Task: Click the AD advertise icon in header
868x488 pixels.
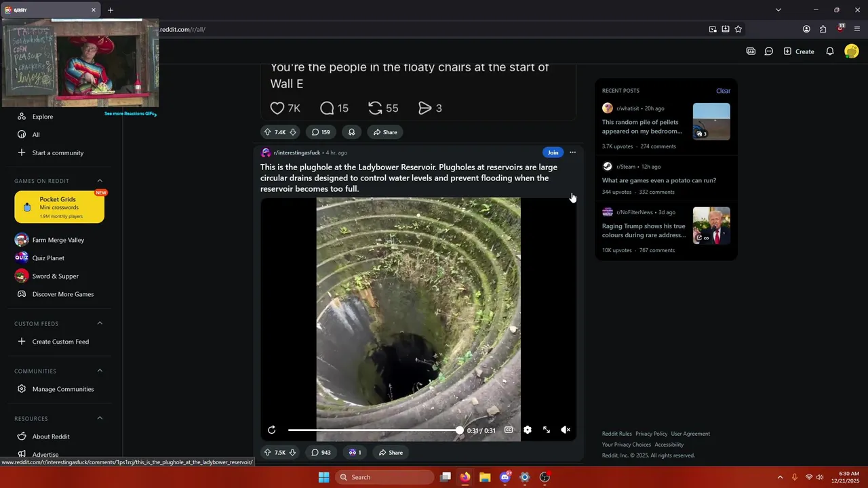Action: point(751,52)
